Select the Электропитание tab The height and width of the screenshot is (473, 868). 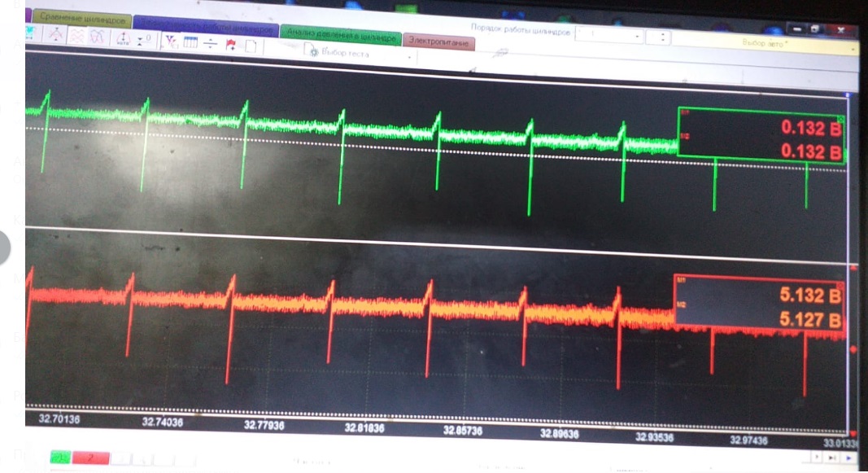coord(438,42)
